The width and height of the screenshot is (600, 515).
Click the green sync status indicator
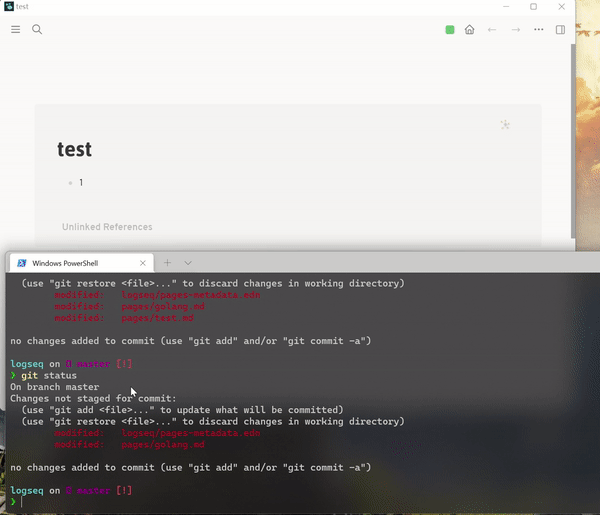pyautogui.click(x=450, y=30)
